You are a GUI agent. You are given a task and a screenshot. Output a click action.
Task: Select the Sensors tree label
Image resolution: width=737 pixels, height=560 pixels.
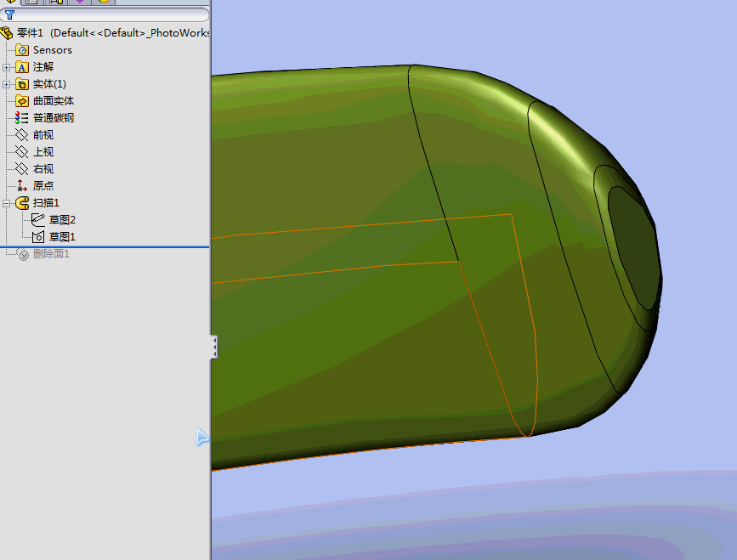[53, 50]
